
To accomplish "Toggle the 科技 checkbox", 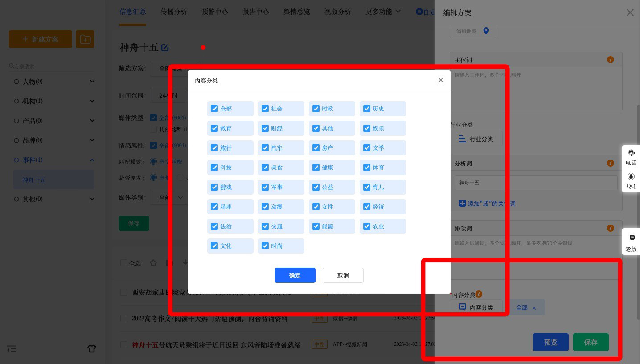I will point(214,168).
